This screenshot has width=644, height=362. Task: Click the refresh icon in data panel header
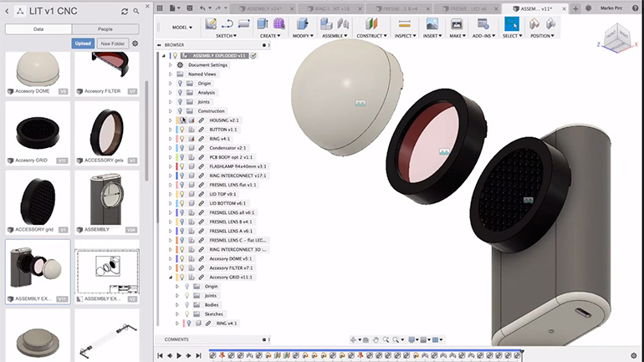click(125, 11)
